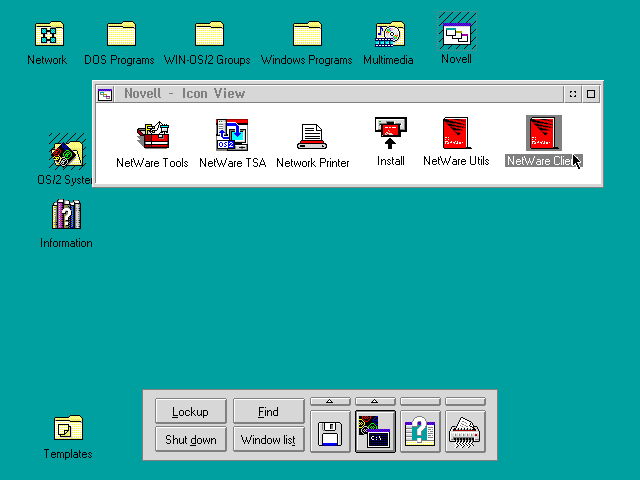The height and width of the screenshot is (480, 640).
Task: Click the Network Printer label text
Action: point(313,163)
